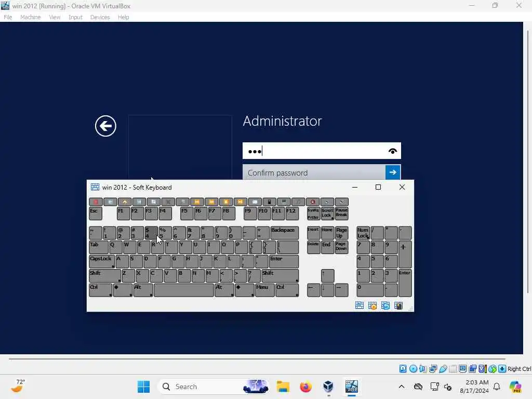
Task: Expand the system tray hidden icons chevron
Action: click(402, 387)
